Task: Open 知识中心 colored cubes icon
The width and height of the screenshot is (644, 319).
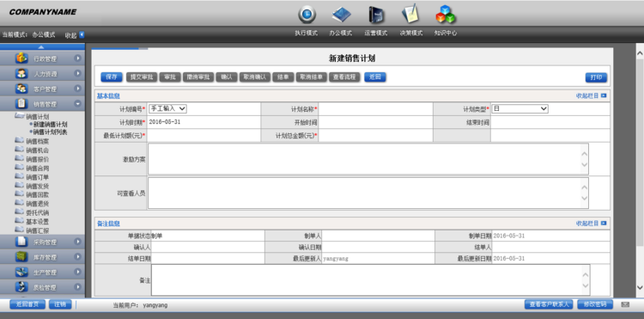Action: pos(446,15)
